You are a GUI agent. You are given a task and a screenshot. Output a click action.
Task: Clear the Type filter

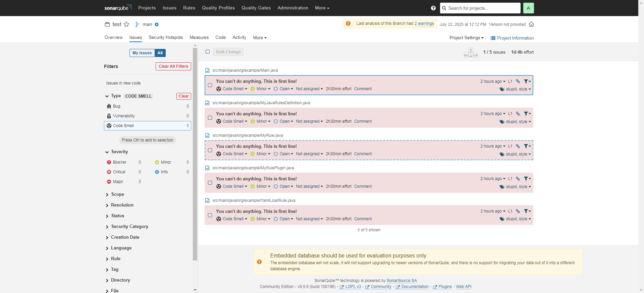pos(184,96)
